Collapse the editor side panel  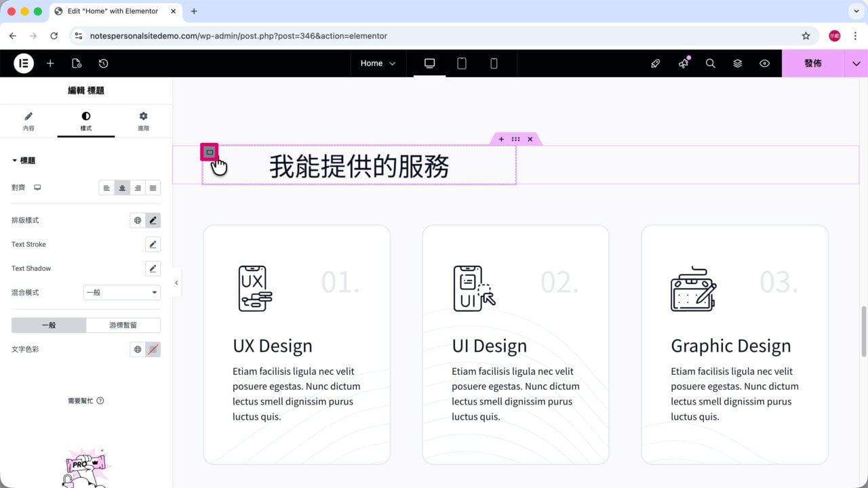pos(176,283)
